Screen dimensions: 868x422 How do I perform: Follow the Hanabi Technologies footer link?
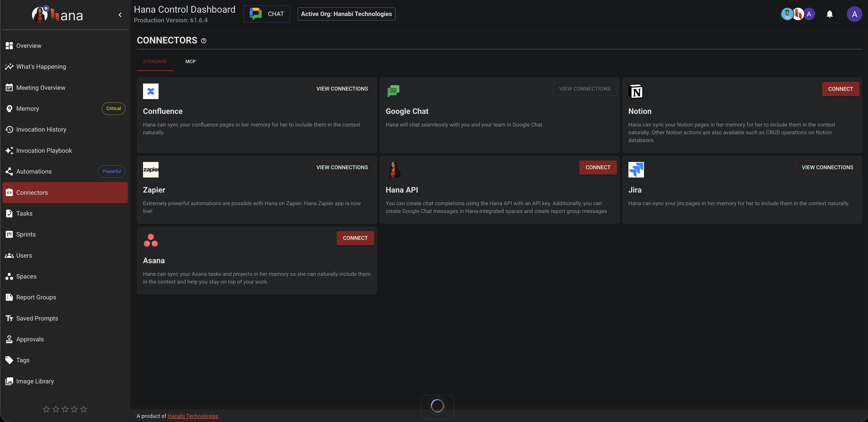(193, 416)
